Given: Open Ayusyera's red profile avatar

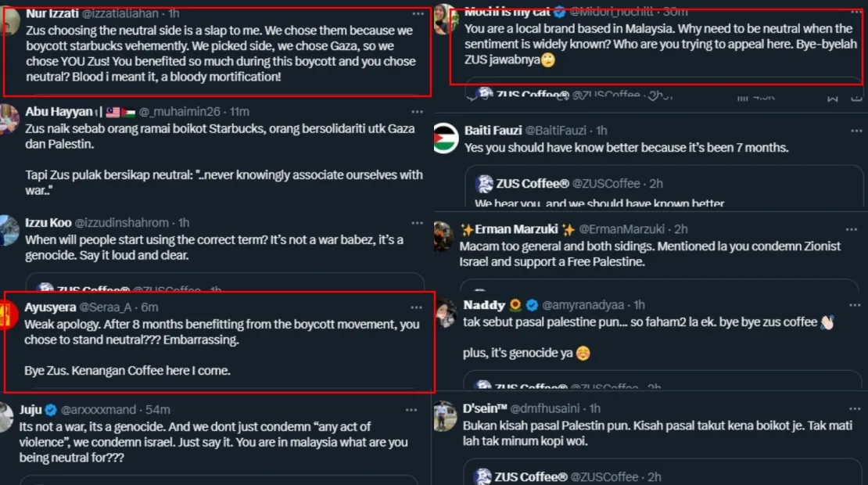Looking at the screenshot, I should coord(8,314).
